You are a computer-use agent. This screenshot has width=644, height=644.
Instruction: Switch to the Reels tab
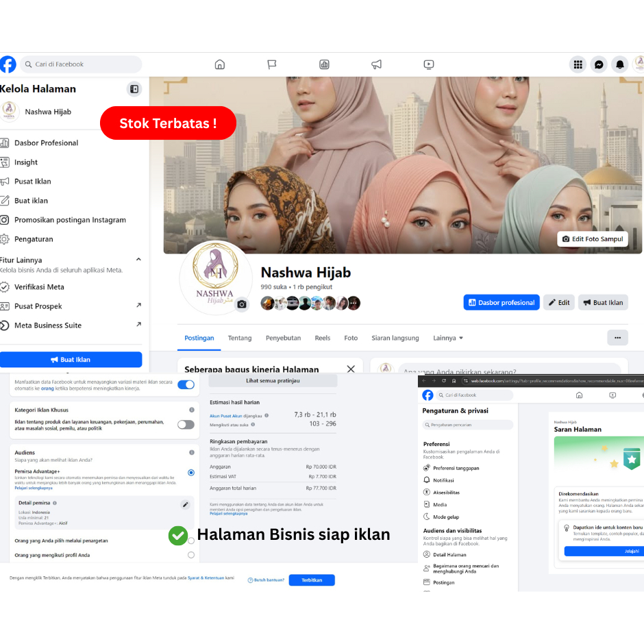coord(322,338)
